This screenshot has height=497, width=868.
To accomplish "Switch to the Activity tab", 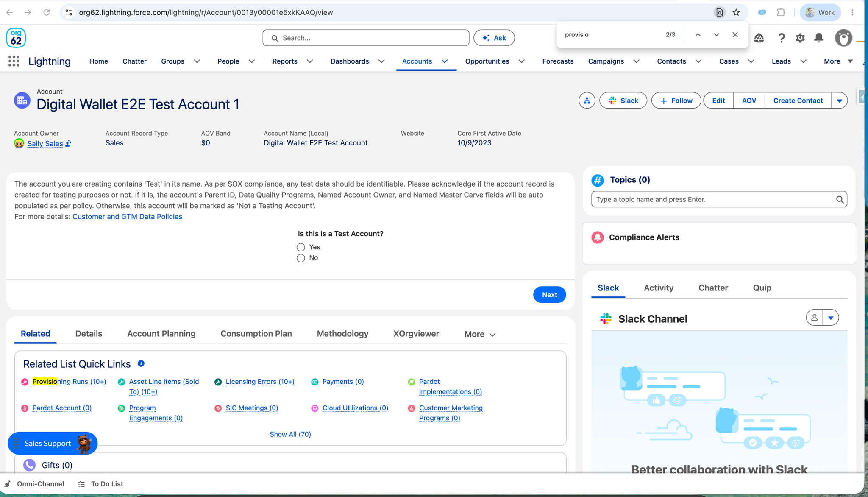I will pyautogui.click(x=659, y=288).
